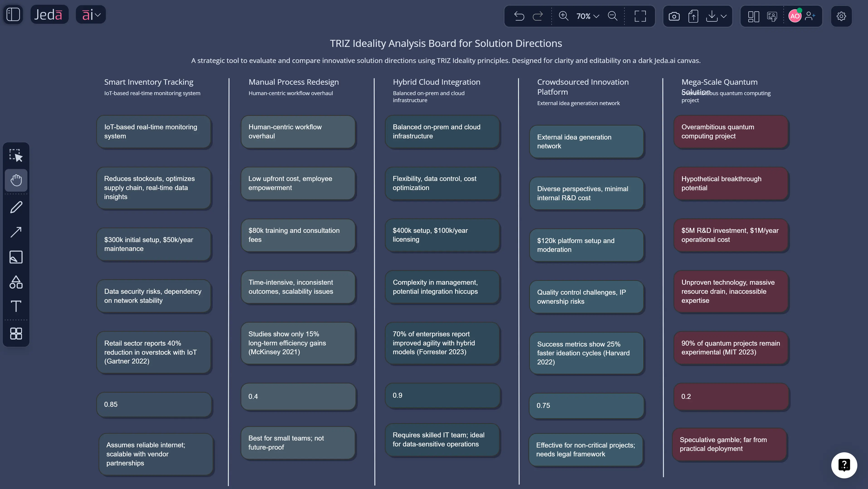Viewport: 868px width, 489px height.
Task: Expand the download options arrow
Action: pos(723,16)
